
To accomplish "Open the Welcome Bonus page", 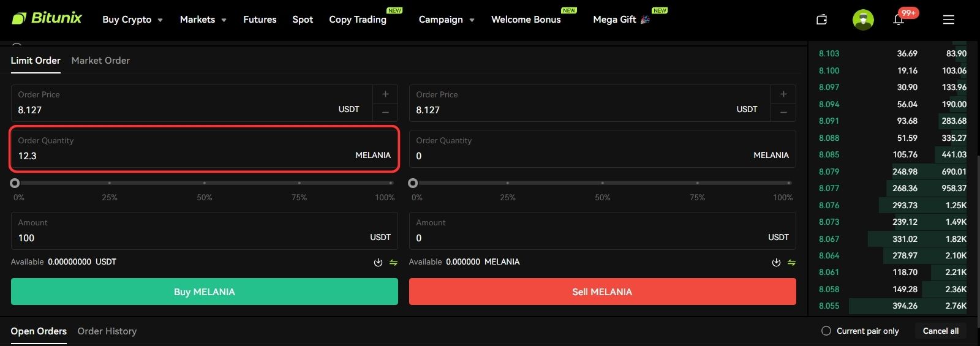I will [526, 20].
